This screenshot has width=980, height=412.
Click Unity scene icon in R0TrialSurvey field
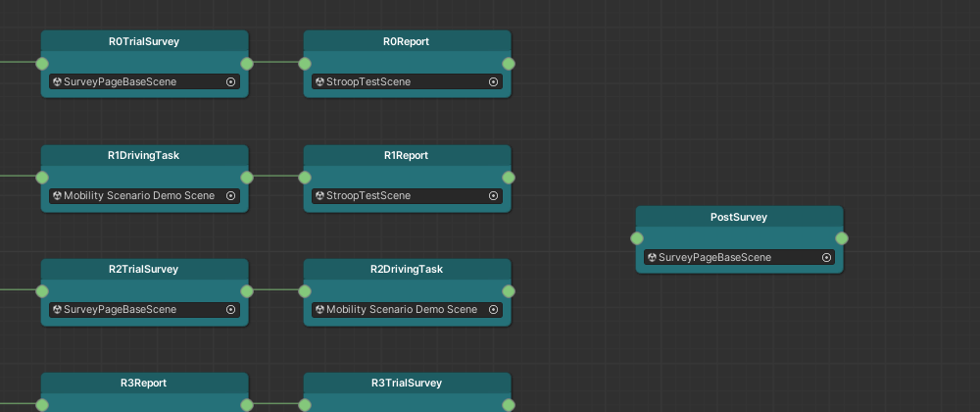57,81
